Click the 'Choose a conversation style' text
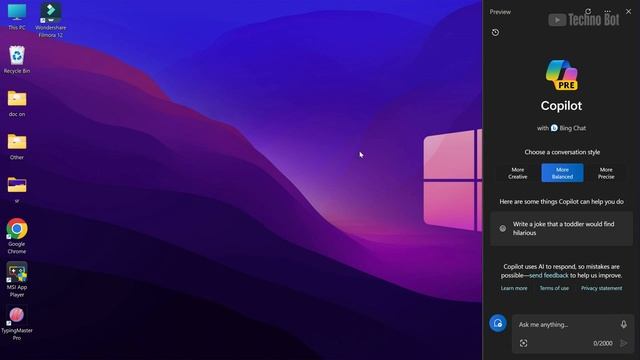 [x=562, y=152]
